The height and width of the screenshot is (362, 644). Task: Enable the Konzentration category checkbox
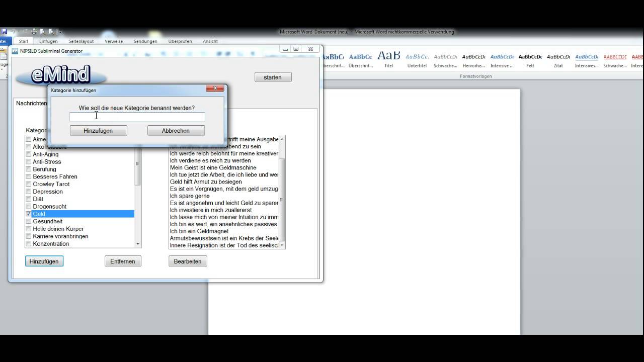[x=29, y=244]
